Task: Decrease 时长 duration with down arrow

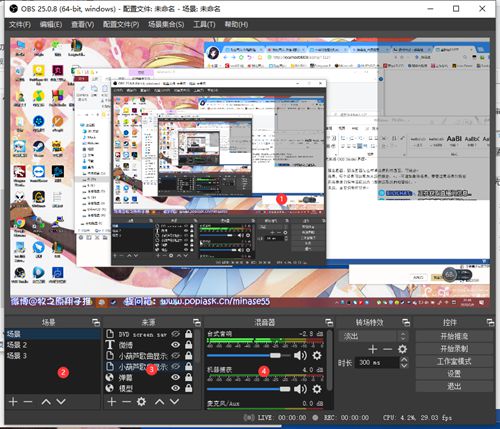Action: [404, 365]
